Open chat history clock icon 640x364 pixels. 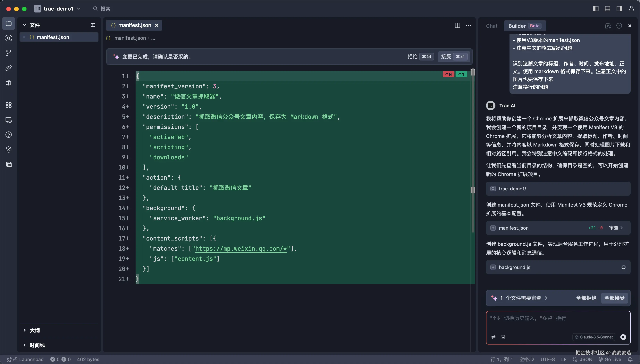tap(619, 26)
